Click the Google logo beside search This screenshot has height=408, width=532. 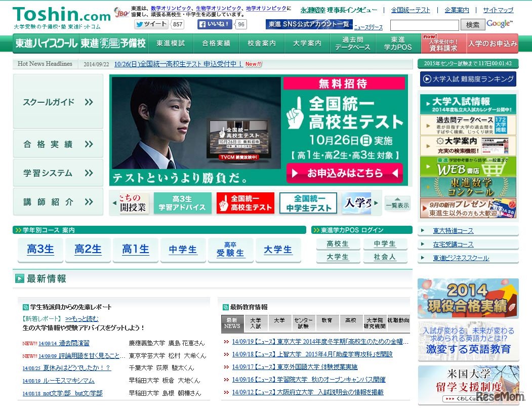[x=499, y=23]
